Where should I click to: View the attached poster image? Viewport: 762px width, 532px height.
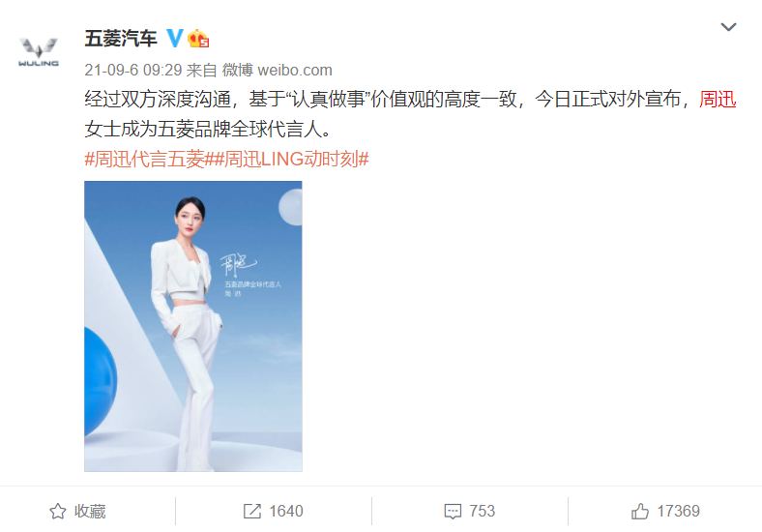click(x=193, y=326)
